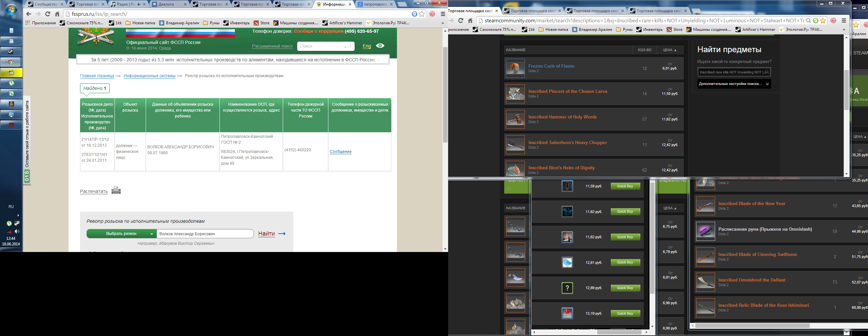Show more bookmarks in the Steam market window

point(844,30)
